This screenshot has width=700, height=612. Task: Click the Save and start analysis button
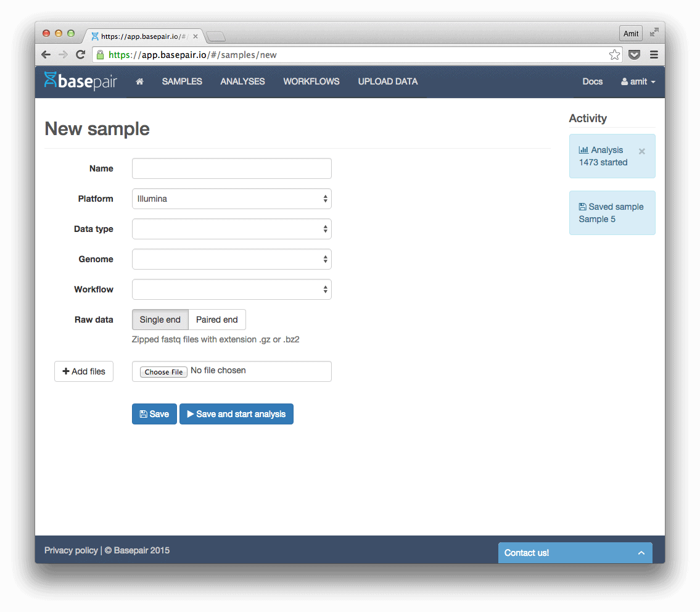236,414
